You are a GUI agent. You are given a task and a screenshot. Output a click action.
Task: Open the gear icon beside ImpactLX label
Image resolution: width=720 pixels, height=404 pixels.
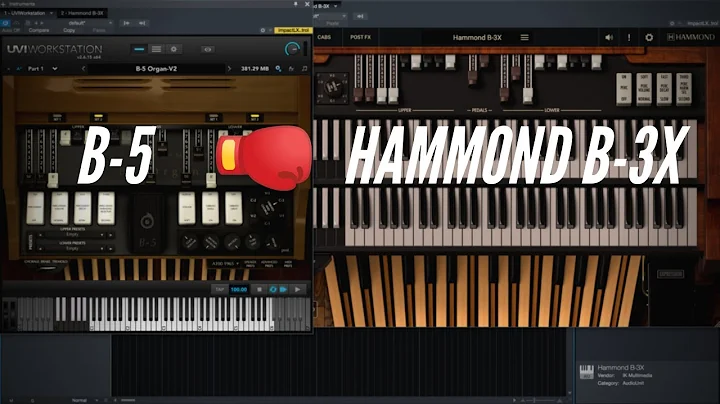[263, 30]
